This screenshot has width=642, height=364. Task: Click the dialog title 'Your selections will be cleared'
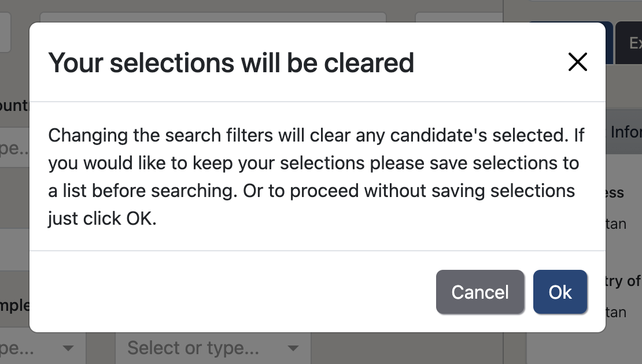[x=232, y=62]
